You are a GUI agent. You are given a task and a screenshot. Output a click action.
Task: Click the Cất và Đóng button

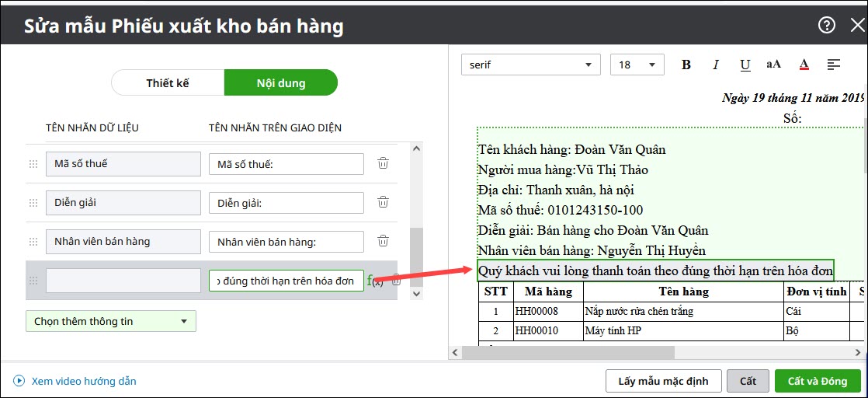[818, 382]
